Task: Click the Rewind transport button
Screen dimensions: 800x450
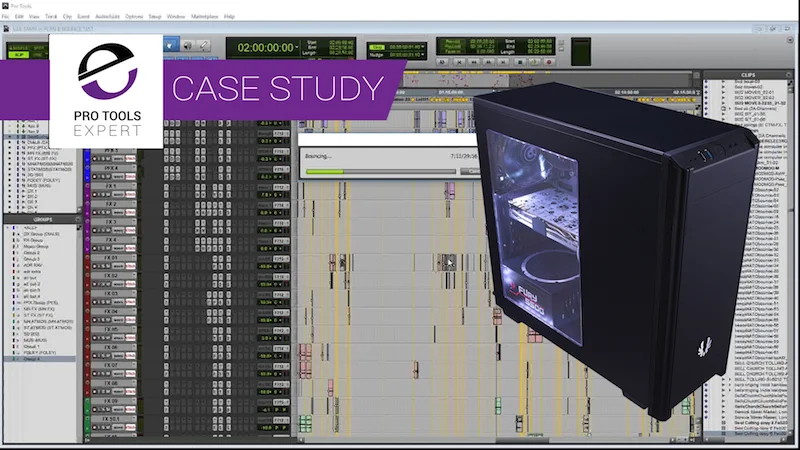Action: (x=474, y=62)
